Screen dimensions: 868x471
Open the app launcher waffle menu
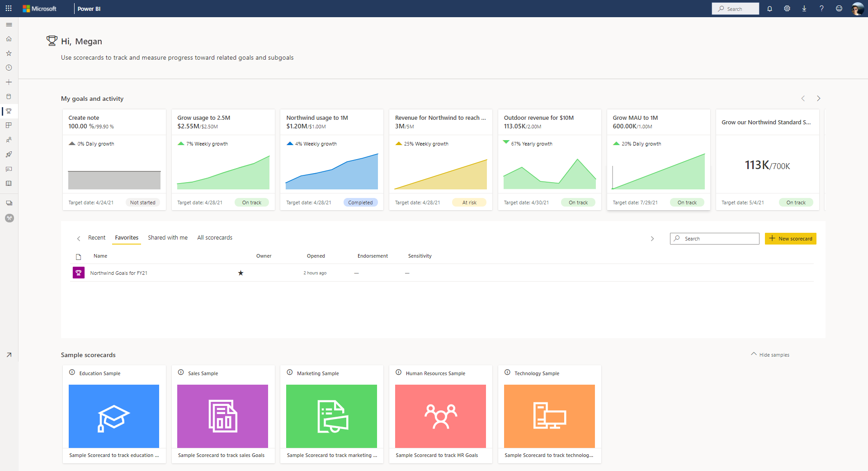point(9,9)
